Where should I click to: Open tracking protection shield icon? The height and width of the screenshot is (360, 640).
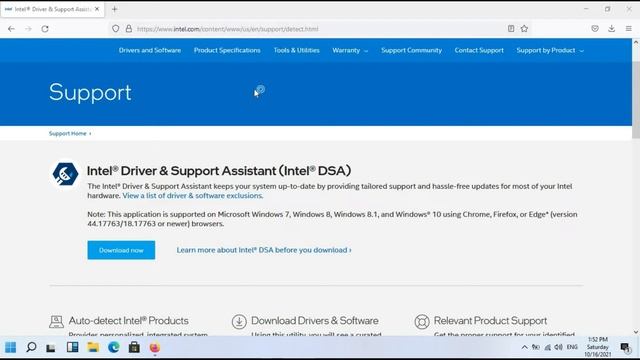116,29
